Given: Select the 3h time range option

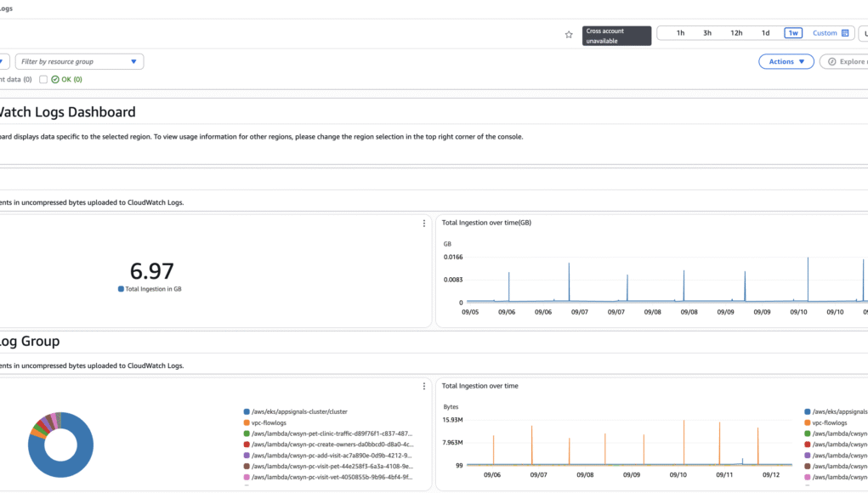Looking at the screenshot, I should coord(707,33).
